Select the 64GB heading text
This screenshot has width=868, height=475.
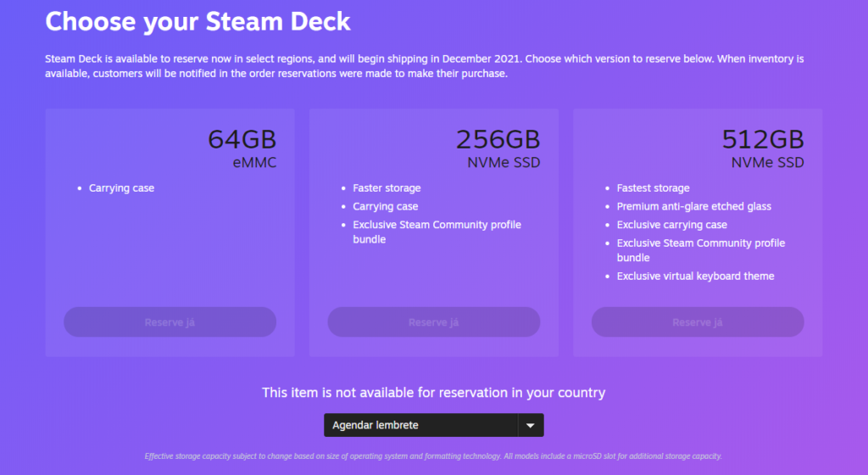(242, 139)
